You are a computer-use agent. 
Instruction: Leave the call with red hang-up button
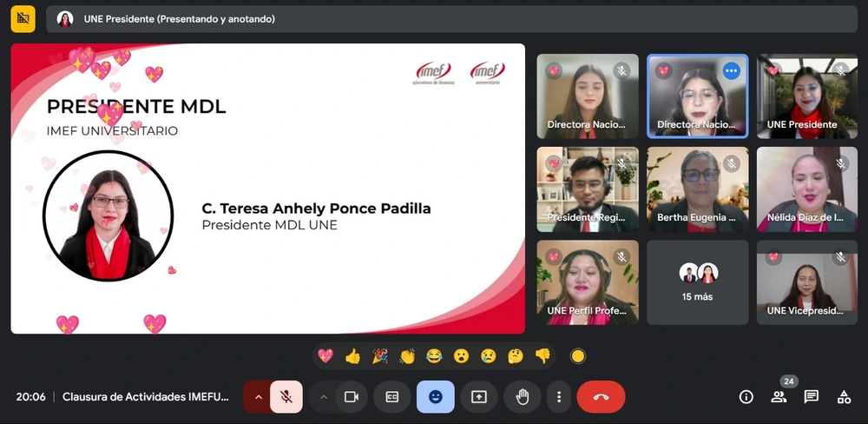(601, 397)
